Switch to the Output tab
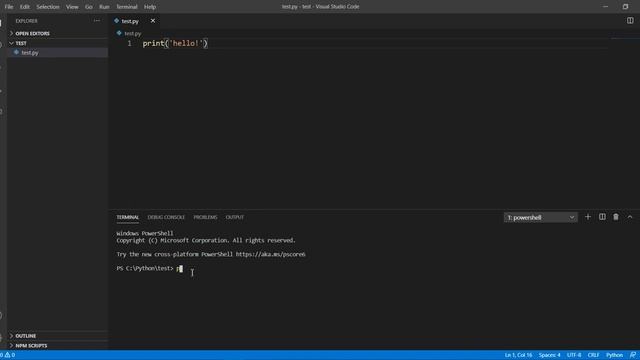Screen dimensions: 640x360 [x=235, y=218]
